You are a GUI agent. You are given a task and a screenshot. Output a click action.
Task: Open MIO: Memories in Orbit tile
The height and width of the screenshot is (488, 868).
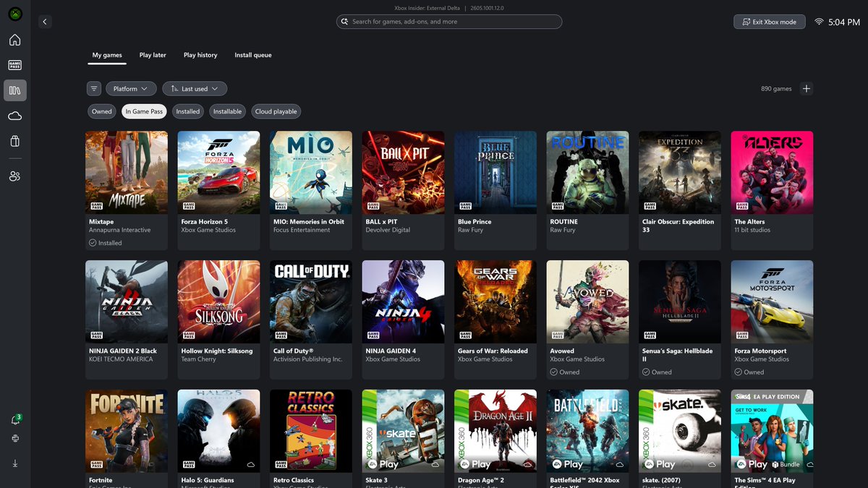[311, 191]
